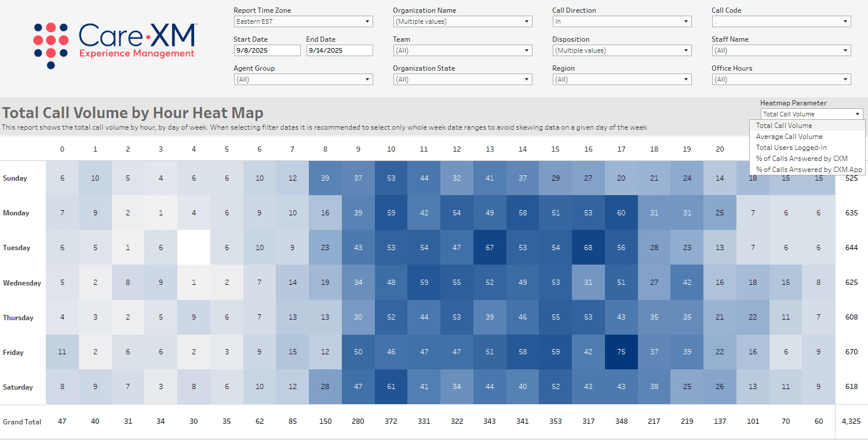
Task: Select Total Users Logged-In parameter
Action: [787, 147]
